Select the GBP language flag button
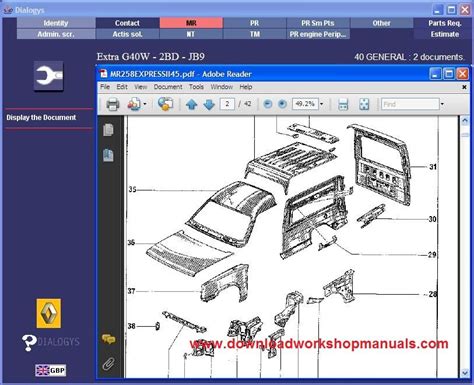 point(51,370)
